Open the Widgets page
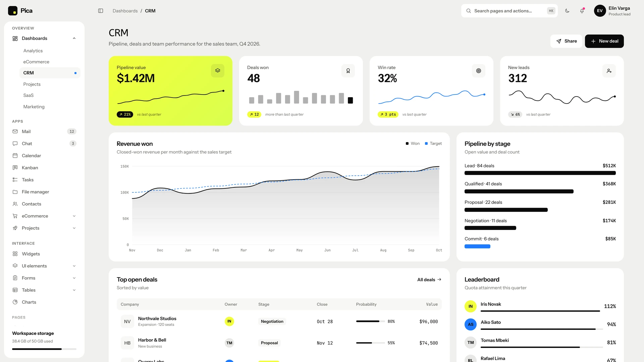644x362 pixels. point(44,254)
